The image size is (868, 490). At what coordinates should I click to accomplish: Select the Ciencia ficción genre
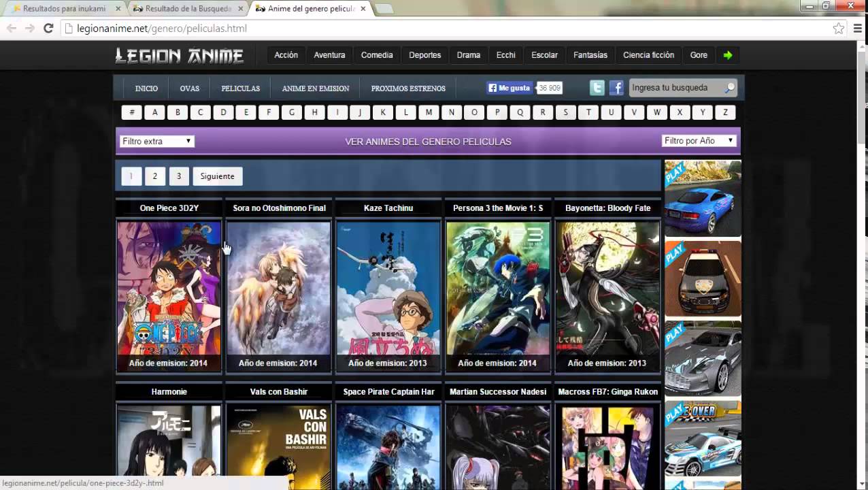pyautogui.click(x=649, y=55)
